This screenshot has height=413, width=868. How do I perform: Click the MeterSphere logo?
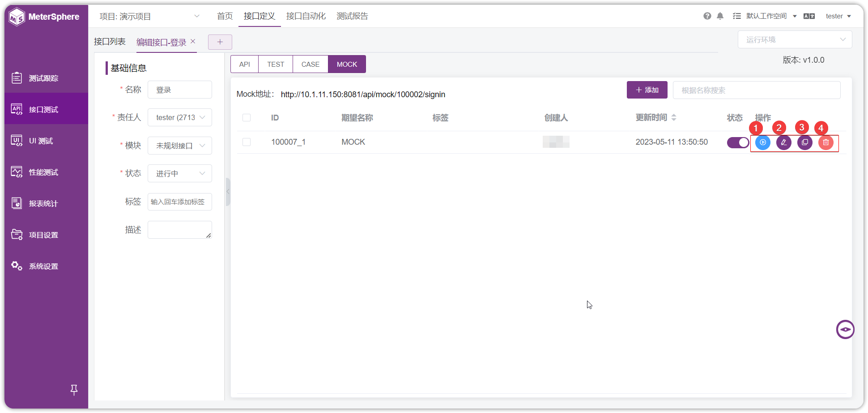pos(44,17)
